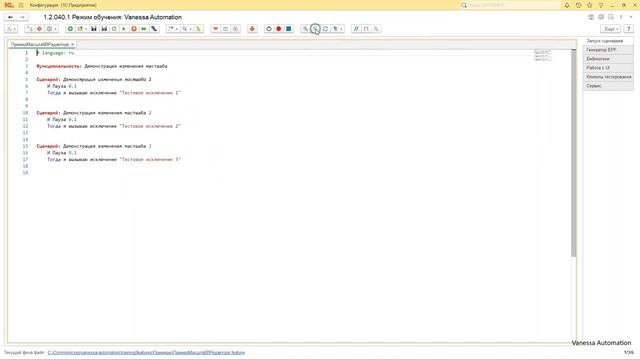Click the back arrow navigation button
Image resolution: width=640 pixels, height=360 pixels.
tap(11, 17)
